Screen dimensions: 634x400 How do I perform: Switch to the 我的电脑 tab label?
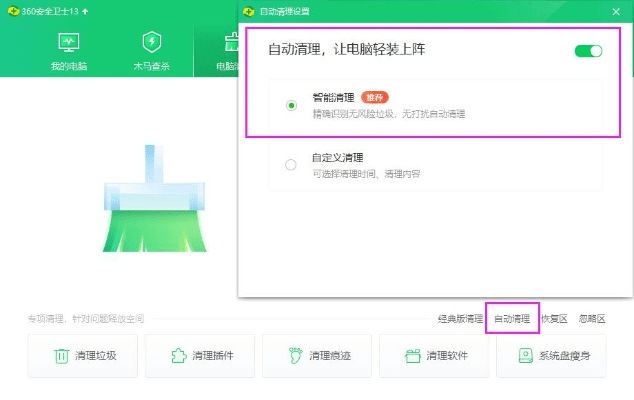pyautogui.click(x=69, y=66)
